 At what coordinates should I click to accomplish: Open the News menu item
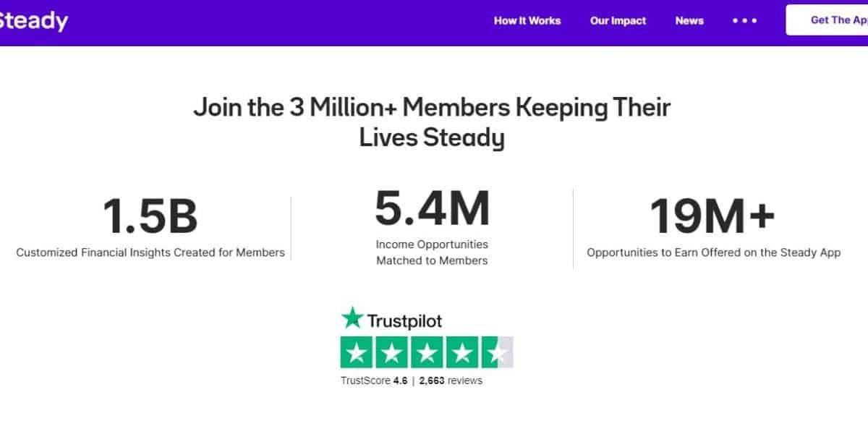tap(689, 20)
